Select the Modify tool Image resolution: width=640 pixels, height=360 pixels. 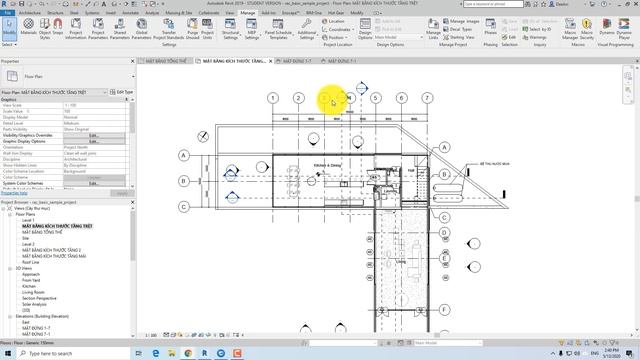point(9,28)
